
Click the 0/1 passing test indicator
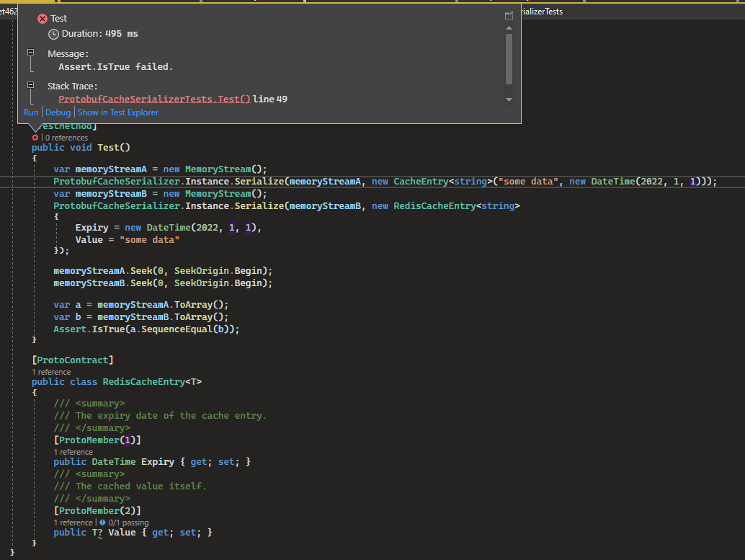coord(124,523)
